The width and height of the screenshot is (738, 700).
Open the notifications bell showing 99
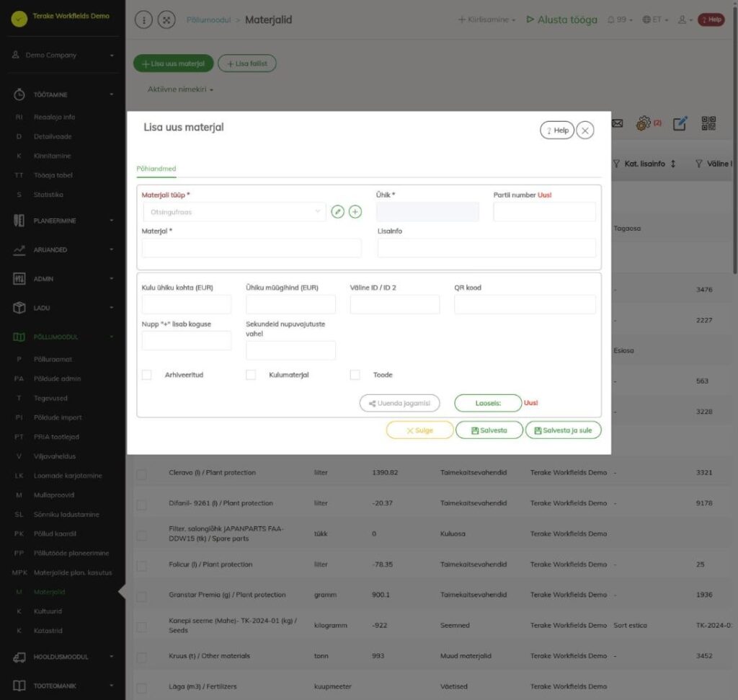pos(620,19)
